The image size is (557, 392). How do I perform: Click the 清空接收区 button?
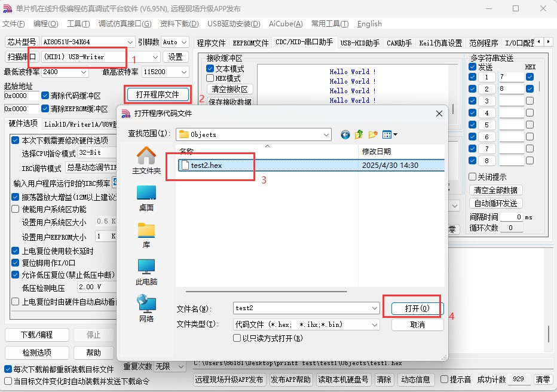click(x=229, y=89)
